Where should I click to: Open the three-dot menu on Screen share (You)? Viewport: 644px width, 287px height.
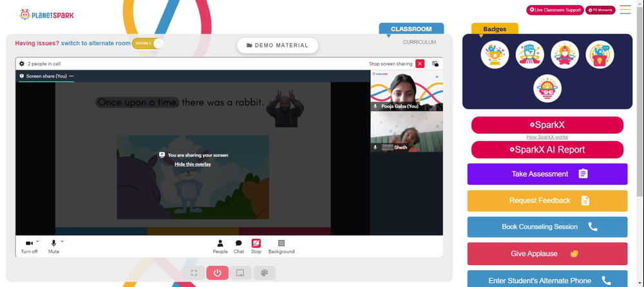71,76
